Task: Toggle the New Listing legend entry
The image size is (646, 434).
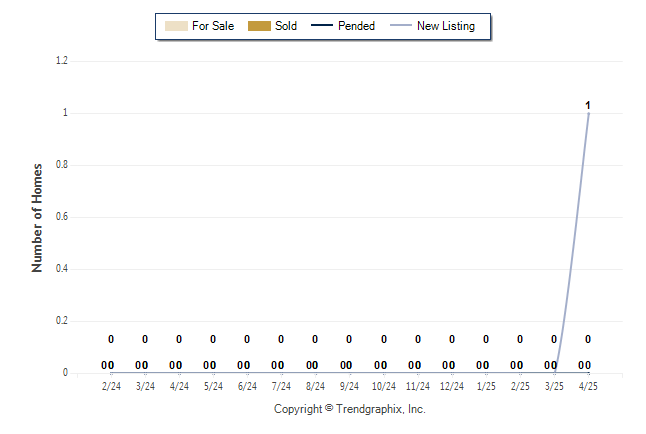Action: [x=446, y=26]
